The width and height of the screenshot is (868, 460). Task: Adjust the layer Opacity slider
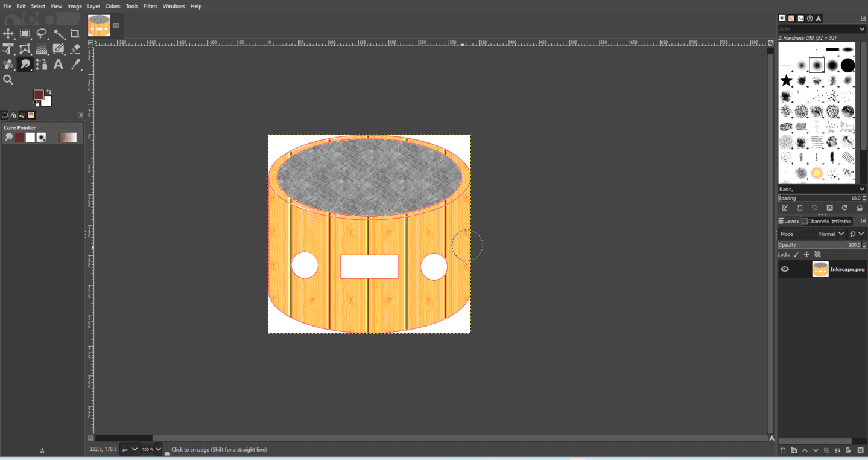pyautogui.click(x=822, y=245)
